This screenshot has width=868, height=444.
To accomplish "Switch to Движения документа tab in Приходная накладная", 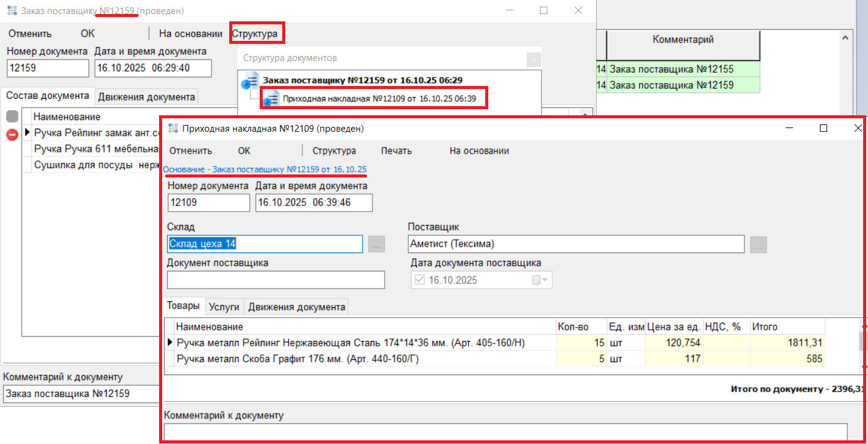I will (296, 307).
